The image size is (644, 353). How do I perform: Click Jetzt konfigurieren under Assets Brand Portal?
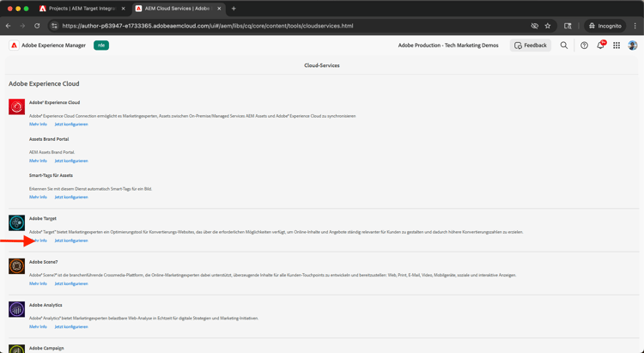pyautogui.click(x=71, y=161)
